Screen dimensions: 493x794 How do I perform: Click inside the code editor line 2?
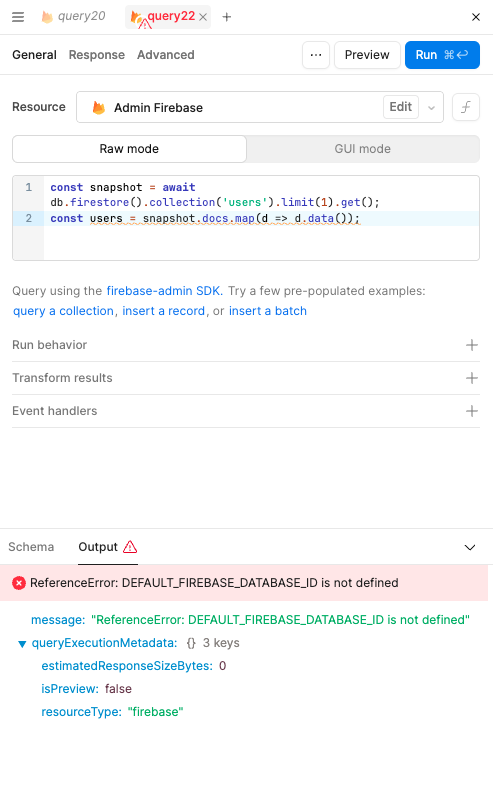[261, 218]
